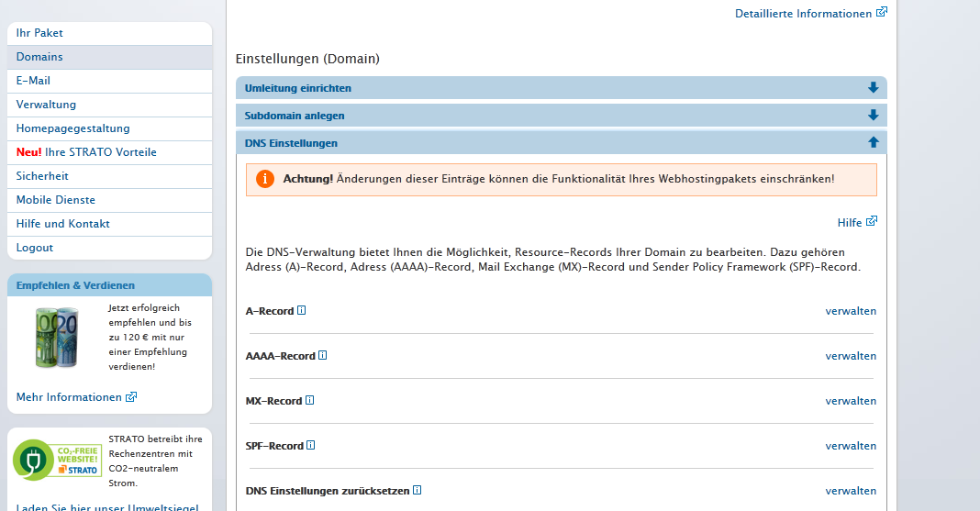Screen dimensions: 980x511
Task: Click the DNS Einstellungen zurücksetzen label
Action: (x=328, y=491)
